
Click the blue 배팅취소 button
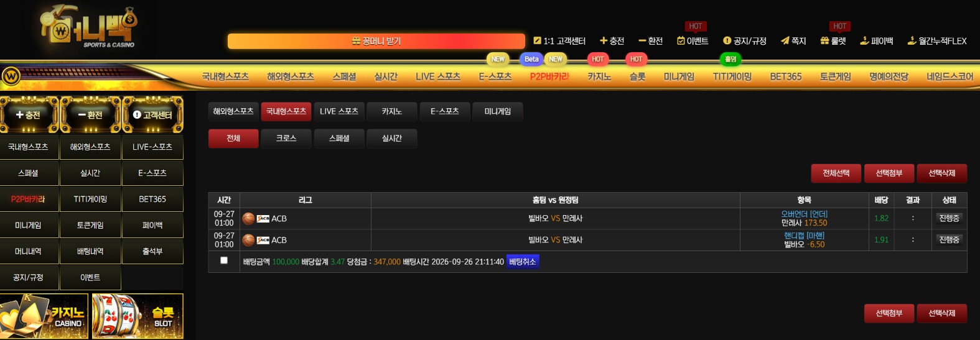(523, 262)
